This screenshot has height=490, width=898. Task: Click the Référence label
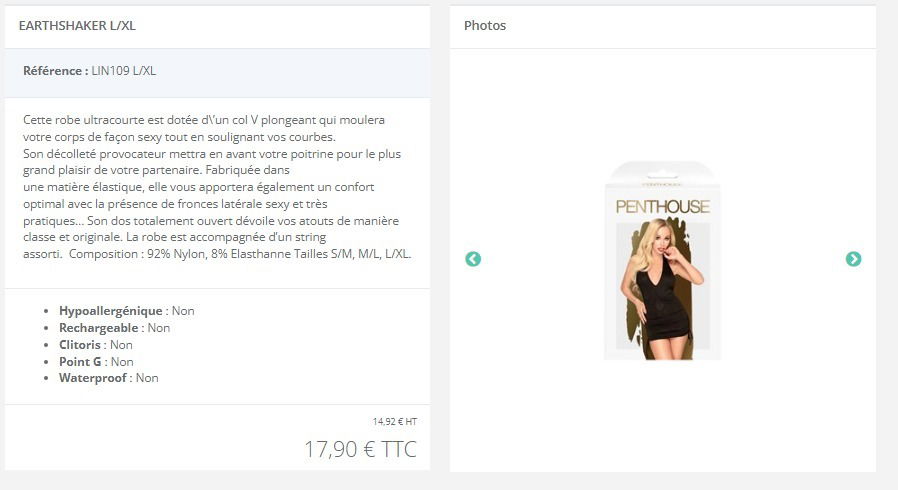56,71
